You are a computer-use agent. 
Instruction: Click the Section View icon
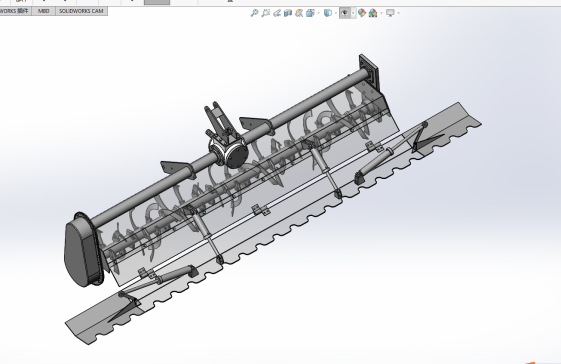[x=288, y=13]
